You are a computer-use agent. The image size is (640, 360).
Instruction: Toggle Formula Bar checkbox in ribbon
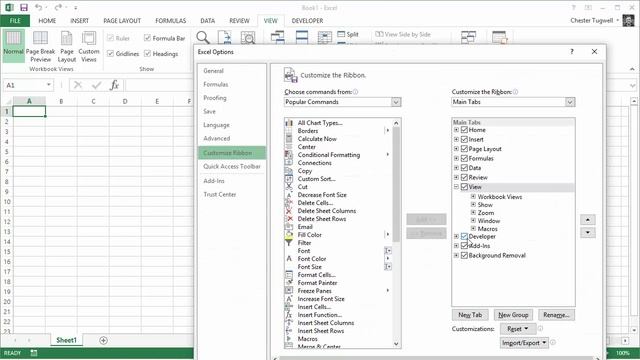147,38
